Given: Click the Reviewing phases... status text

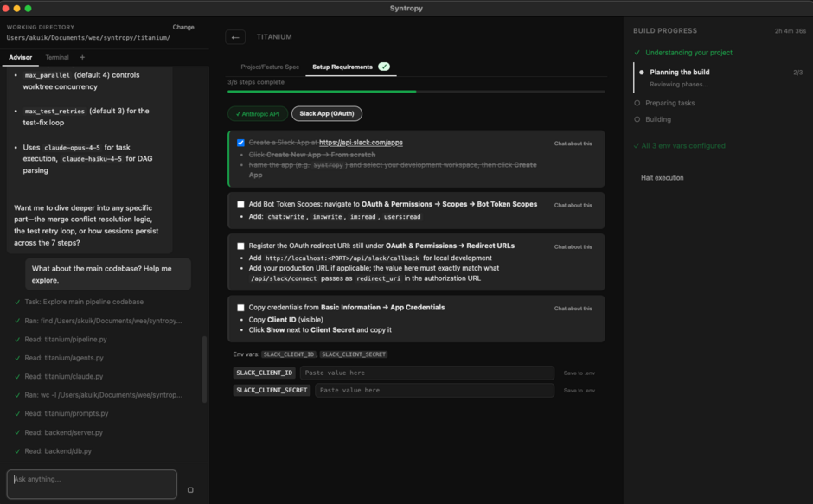Looking at the screenshot, I should pos(679,85).
